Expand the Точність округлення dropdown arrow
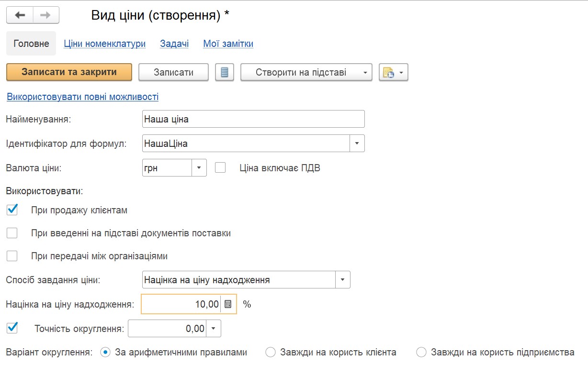Image resolution: width=588 pixels, height=376 pixels. point(214,329)
